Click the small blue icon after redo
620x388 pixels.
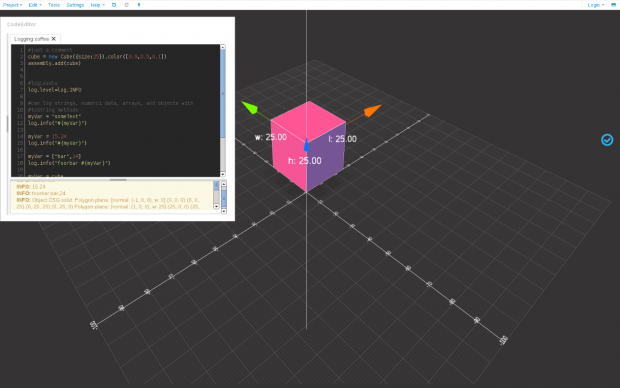point(139,5)
